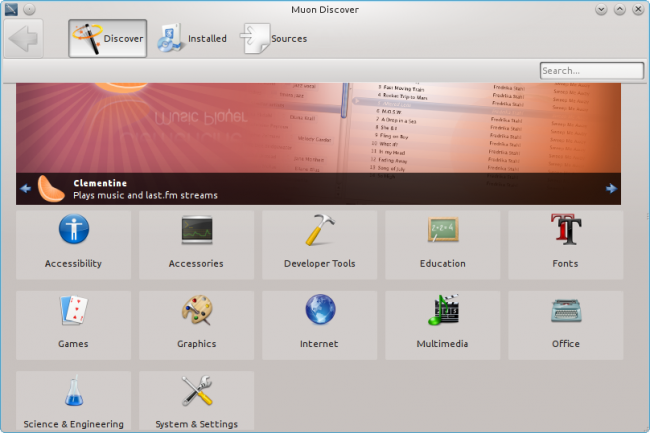This screenshot has height=433, width=650.
Task: Maximize the Muon Discover window
Action: 620,9
